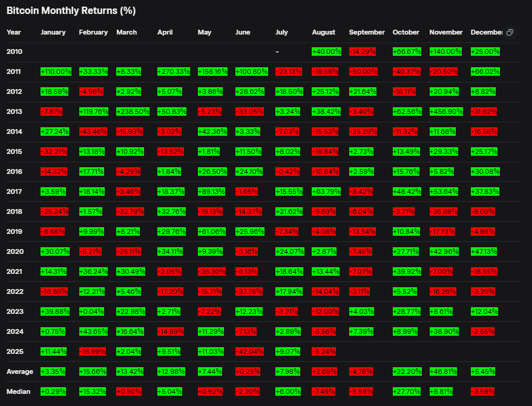Select the -37.78% cell in 2022
The height and width of the screenshot is (406, 532).
249,291
